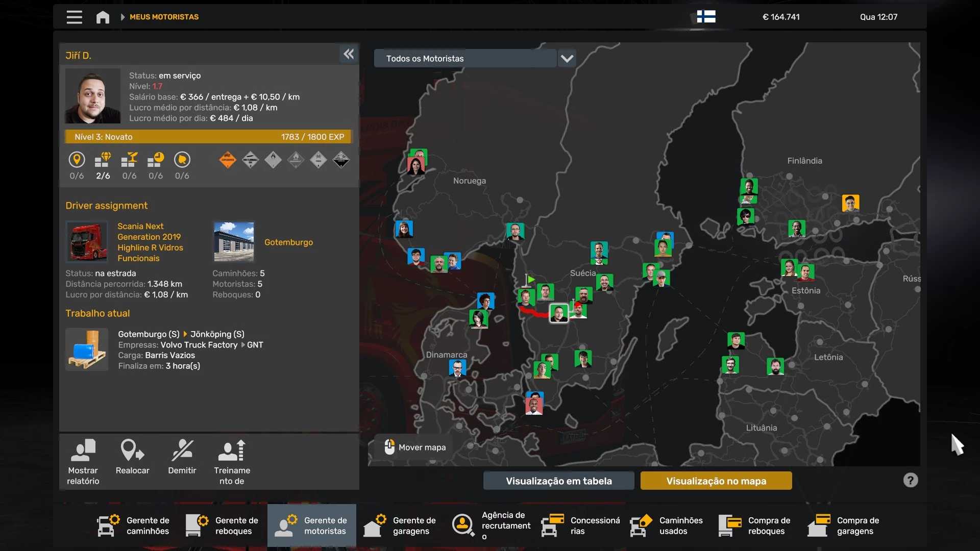980x551 pixels.
Task: Click the explosives ADR skill icon
Action: coord(228,160)
